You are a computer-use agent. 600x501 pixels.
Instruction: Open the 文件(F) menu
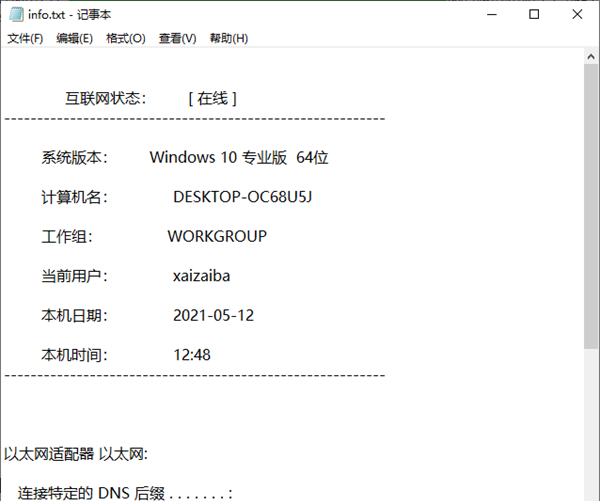[x=25, y=38]
